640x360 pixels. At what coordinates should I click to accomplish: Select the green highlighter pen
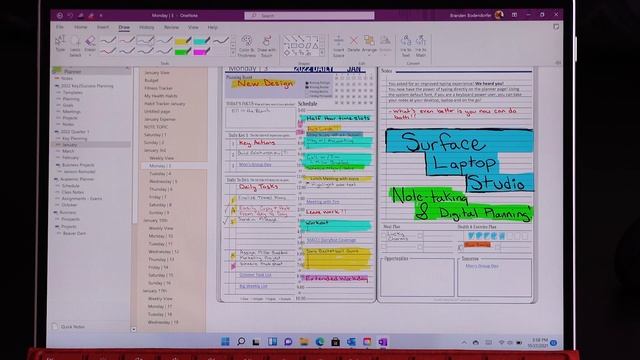tap(183, 51)
